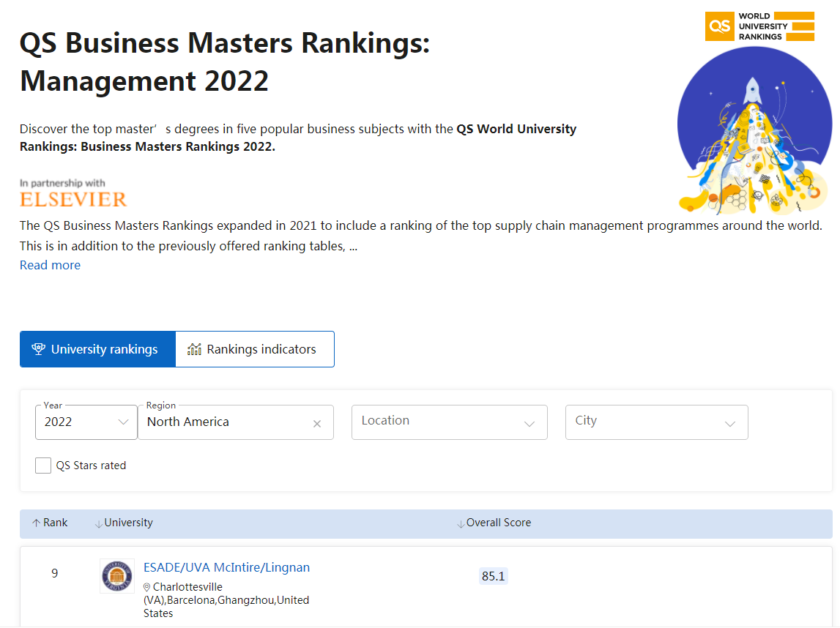Sort by Overall Score arrow
The height and width of the screenshot is (628, 840).
[461, 523]
